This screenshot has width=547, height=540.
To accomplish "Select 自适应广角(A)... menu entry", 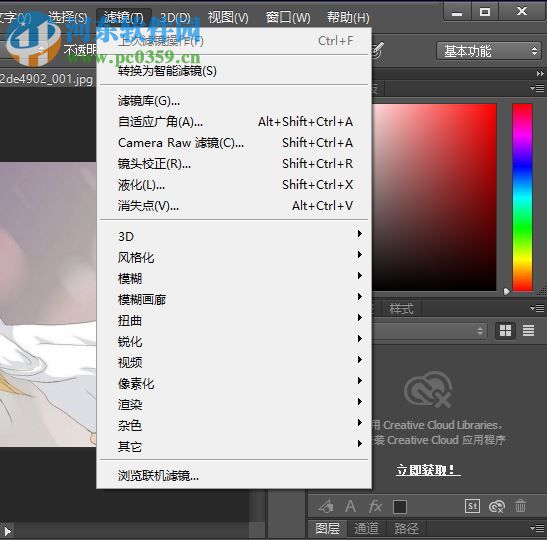I will point(234,122).
